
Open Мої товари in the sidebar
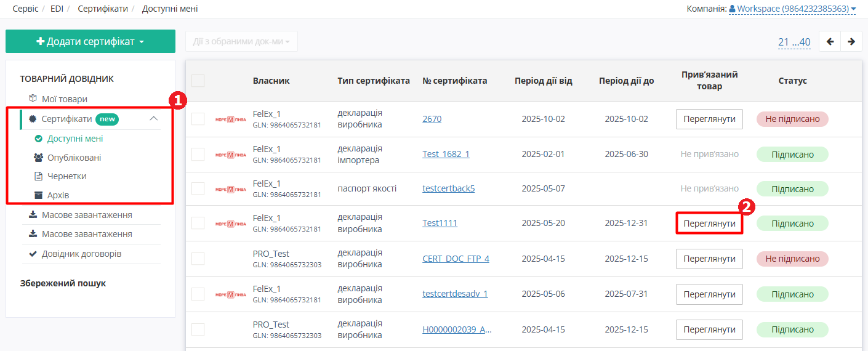pyautogui.click(x=65, y=99)
